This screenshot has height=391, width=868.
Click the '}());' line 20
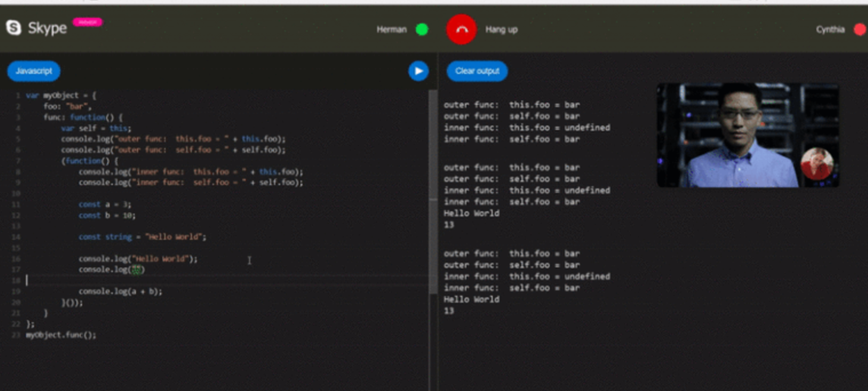pyautogui.click(x=72, y=302)
